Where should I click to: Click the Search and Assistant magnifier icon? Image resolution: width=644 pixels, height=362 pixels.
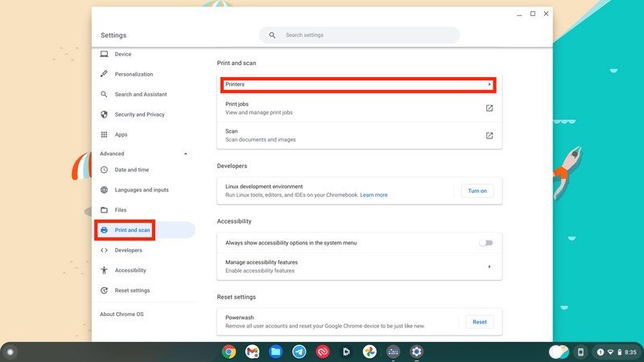[105, 94]
